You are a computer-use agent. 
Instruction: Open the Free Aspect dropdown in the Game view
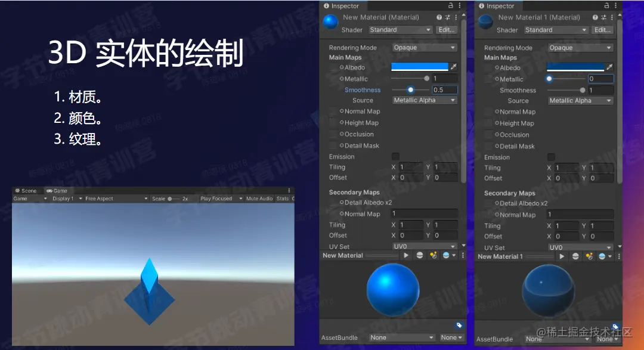116,199
